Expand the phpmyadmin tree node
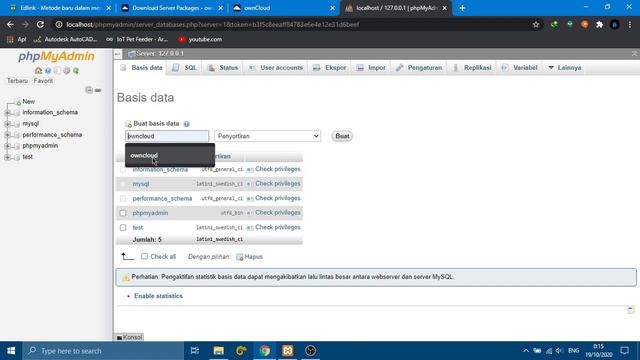Viewport: 640px width, 360px height. [x=7, y=146]
